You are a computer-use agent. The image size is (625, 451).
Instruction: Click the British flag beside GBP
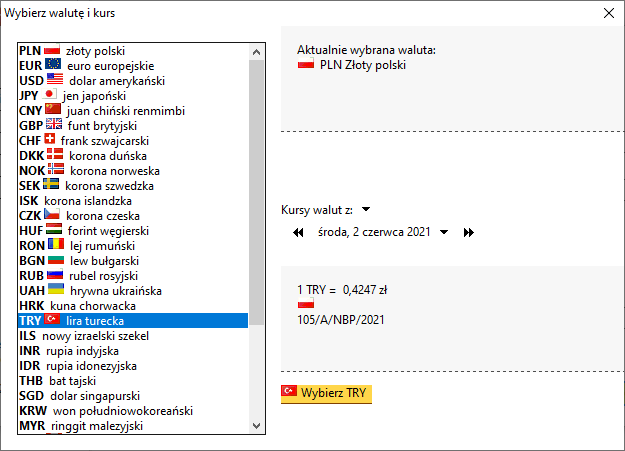coord(54,124)
